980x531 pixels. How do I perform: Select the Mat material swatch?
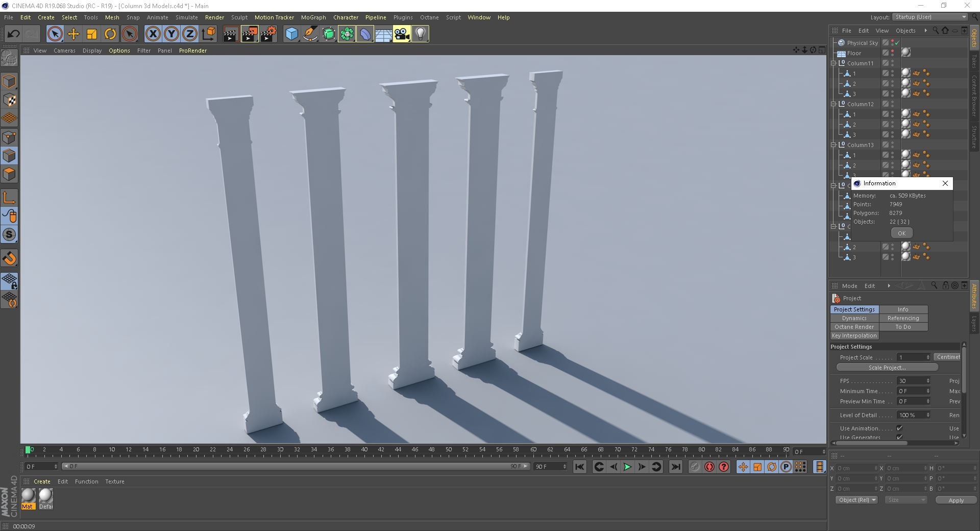click(28, 499)
